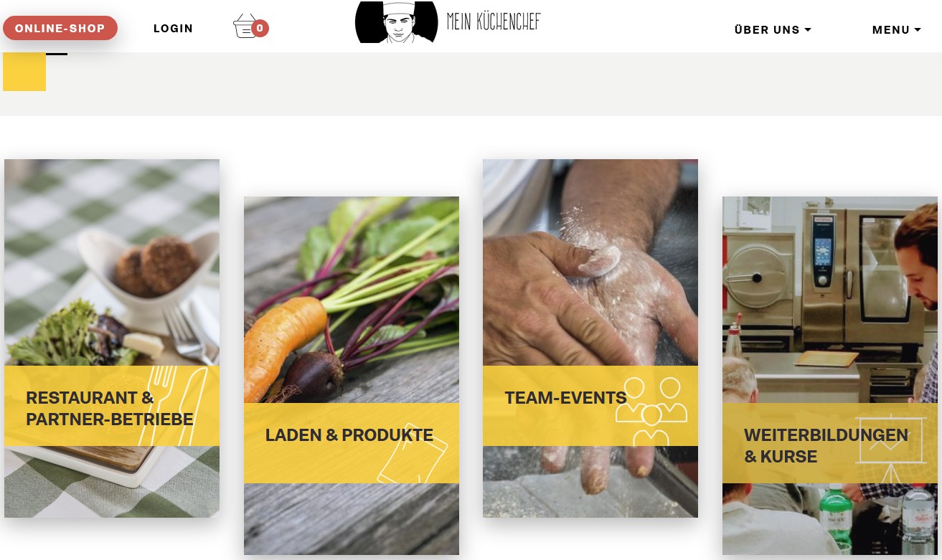Click the red cart item count badge

point(260,28)
